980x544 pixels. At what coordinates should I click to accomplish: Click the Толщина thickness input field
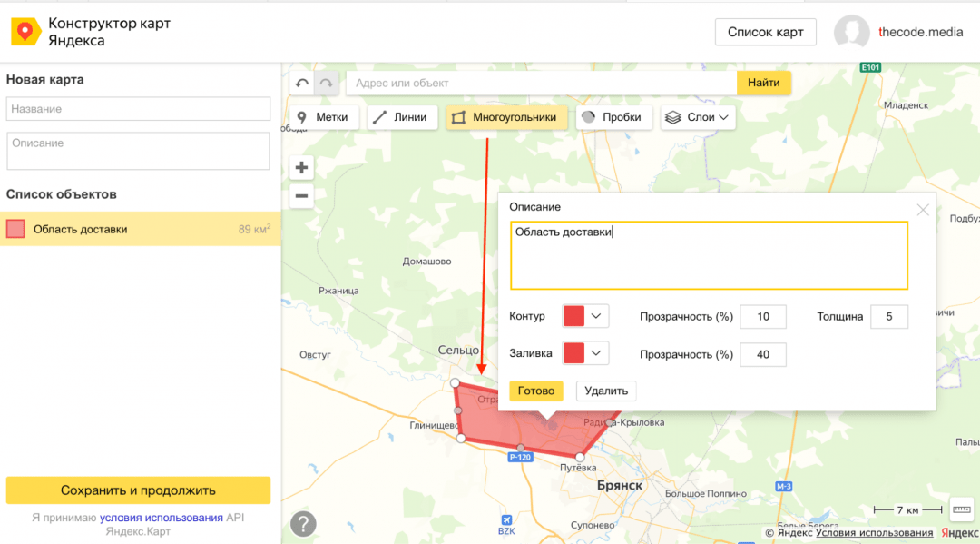click(888, 317)
